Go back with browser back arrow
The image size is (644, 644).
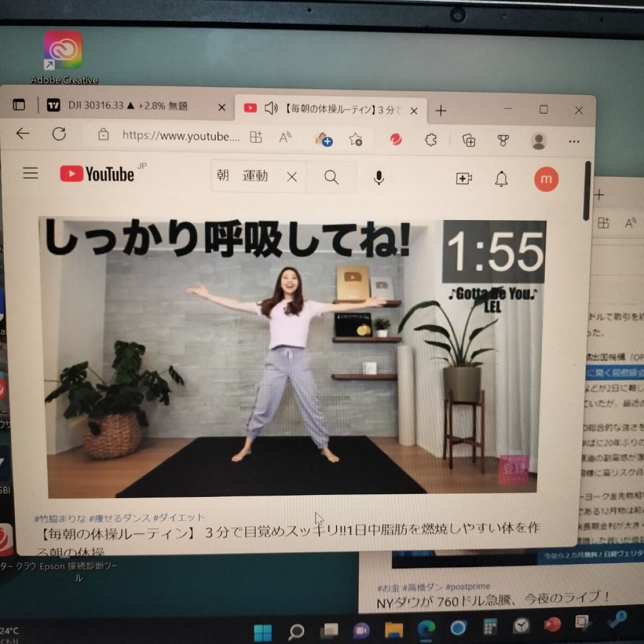pos(23,134)
